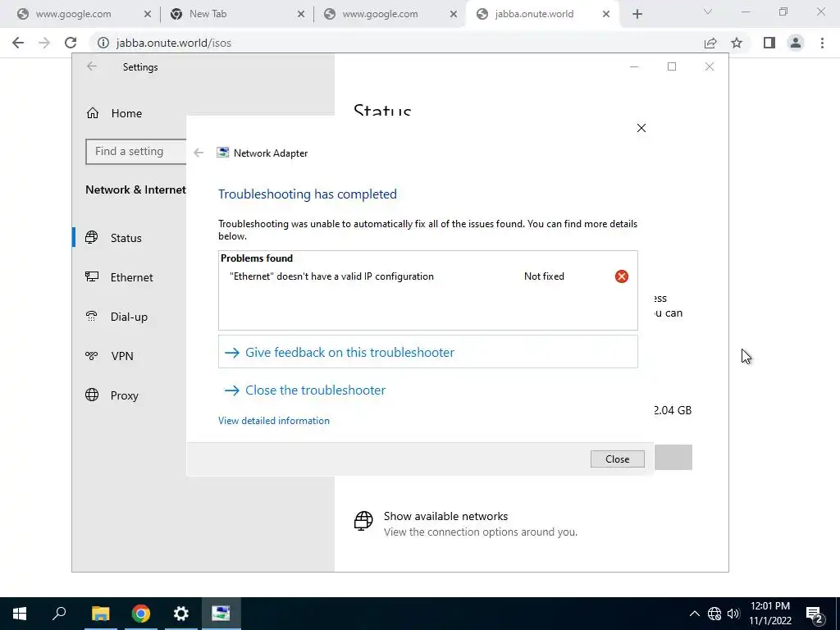Screen dimensions: 840x630
Task: Open the notification center icon
Action: coord(815,614)
